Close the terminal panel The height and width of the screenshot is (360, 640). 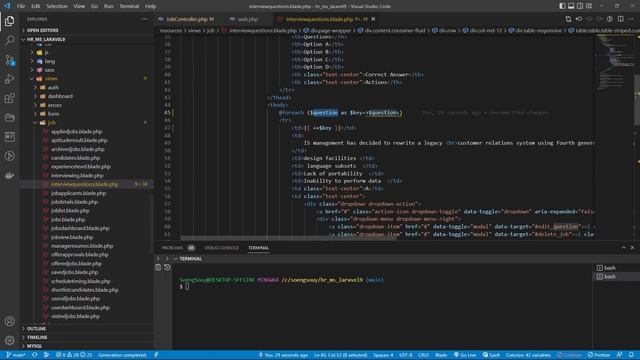tap(632, 248)
